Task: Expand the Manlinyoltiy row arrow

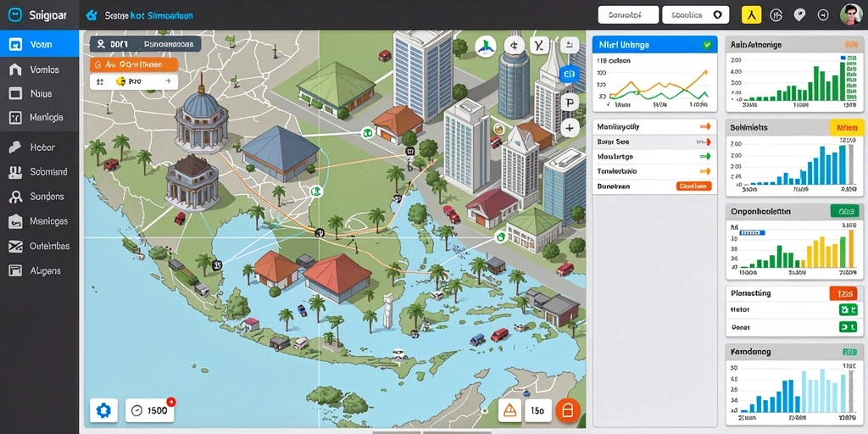Action: [x=704, y=127]
